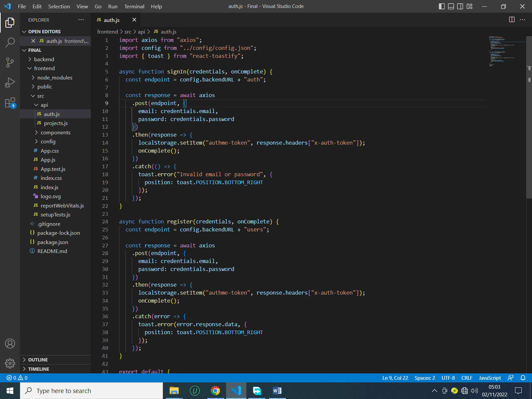532x399 pixels.
Task: Open projects.js in the explorer
Action: pyautogui.click(x=56, y=123)
